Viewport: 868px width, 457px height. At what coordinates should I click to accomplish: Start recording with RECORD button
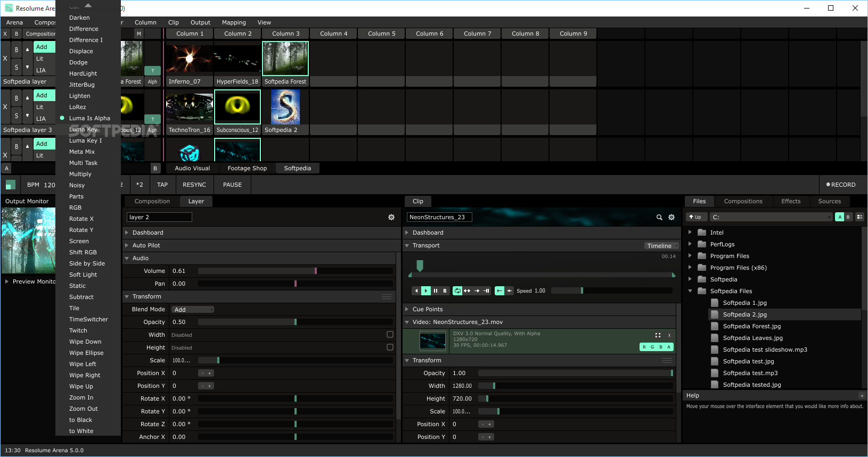841,185
